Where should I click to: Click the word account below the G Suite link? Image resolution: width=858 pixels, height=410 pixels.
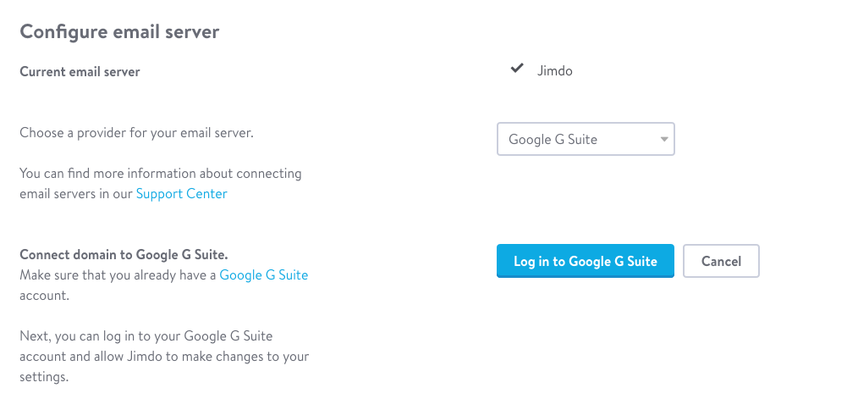pos(44,296)
